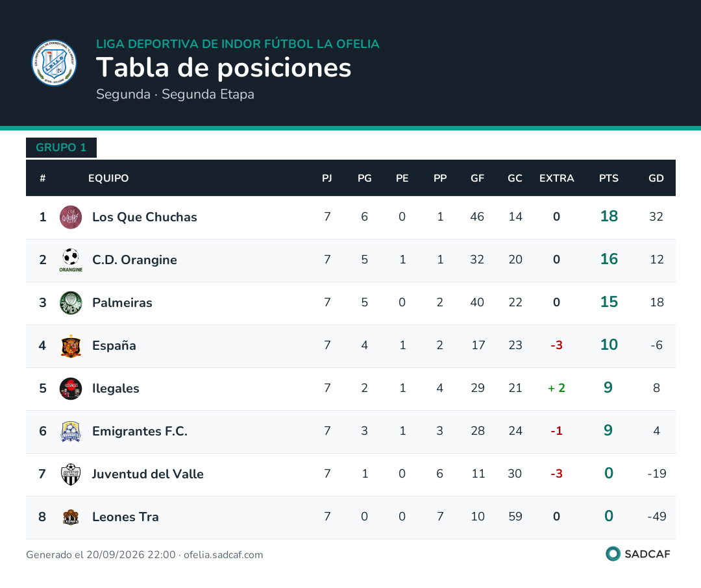
Task: Click the EQUIPO column header
Action: click(x=108, y=178)
